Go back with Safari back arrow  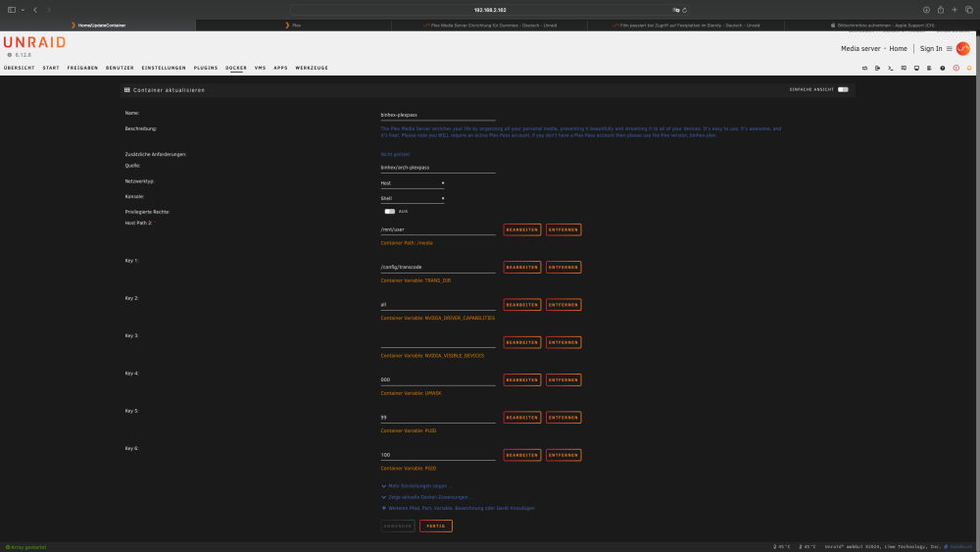35,10
